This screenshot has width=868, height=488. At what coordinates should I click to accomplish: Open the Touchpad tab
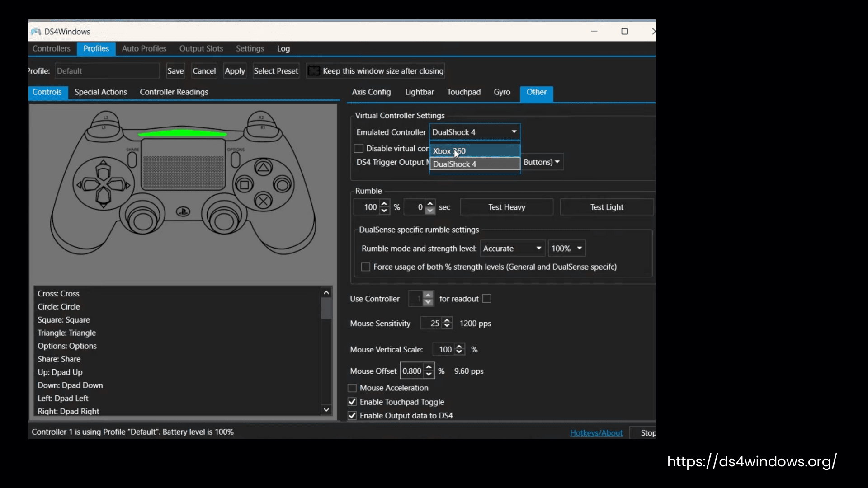pyautogui.click(x=464, y=92)
